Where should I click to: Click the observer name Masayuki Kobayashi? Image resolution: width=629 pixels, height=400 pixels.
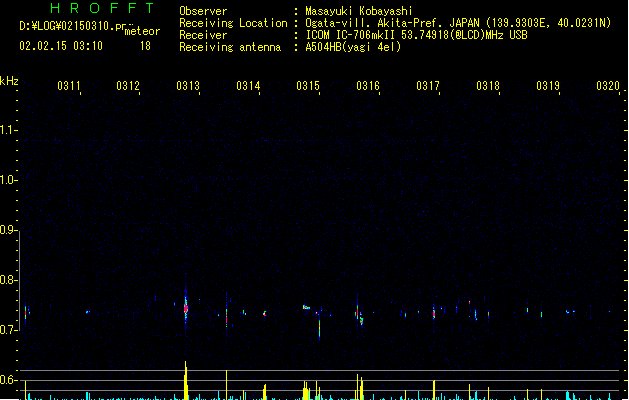click(359, 11)
